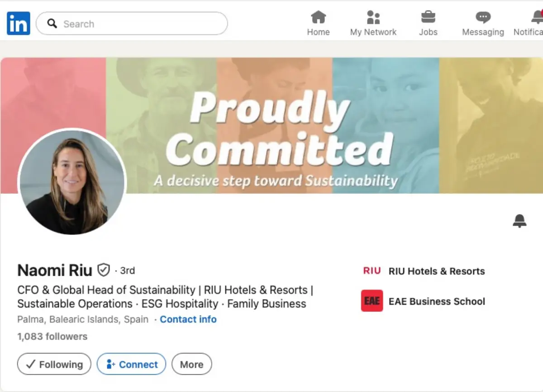Click the LinkedIn logo icon
This screenshot has height=392, width=543.
[19, 24]
